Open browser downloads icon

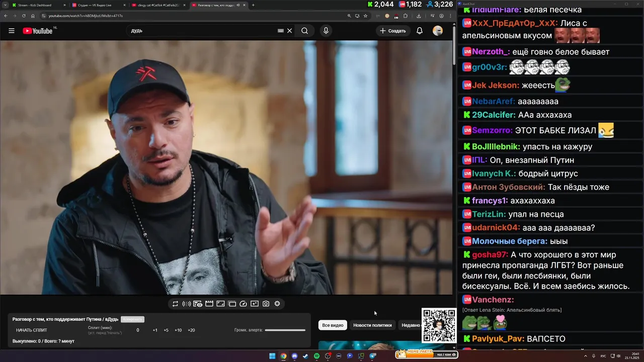click(x=419, y=16)
